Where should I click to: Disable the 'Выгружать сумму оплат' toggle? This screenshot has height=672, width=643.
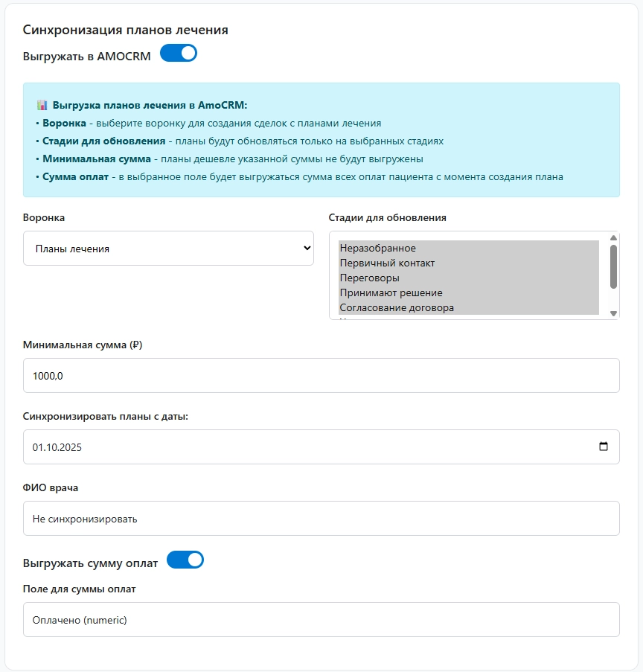pos(186,560)
